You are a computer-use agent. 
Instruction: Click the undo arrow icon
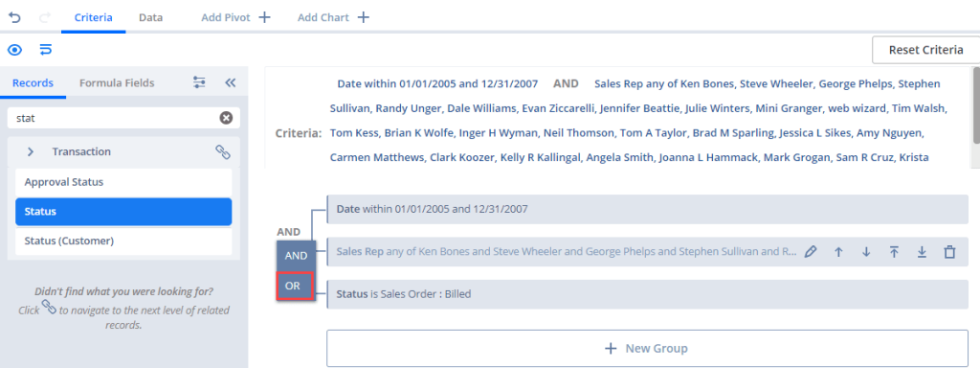[x=14, y=17]
